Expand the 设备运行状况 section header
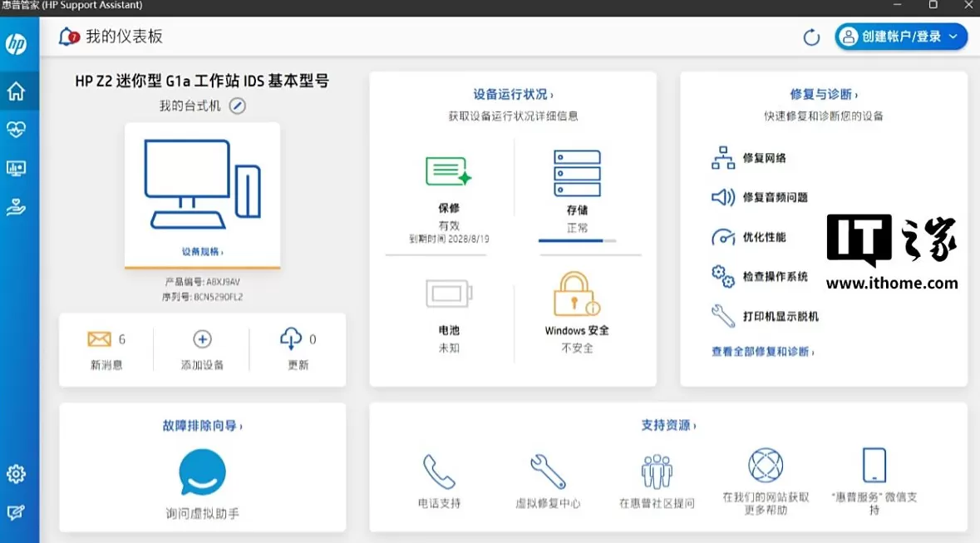Viewport: 980px width, 543px height. point(513,95)
